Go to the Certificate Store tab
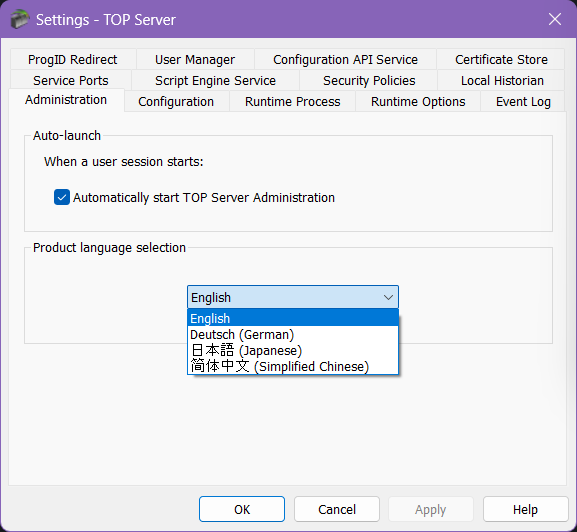Screen dimensions: 577x532 501,59
